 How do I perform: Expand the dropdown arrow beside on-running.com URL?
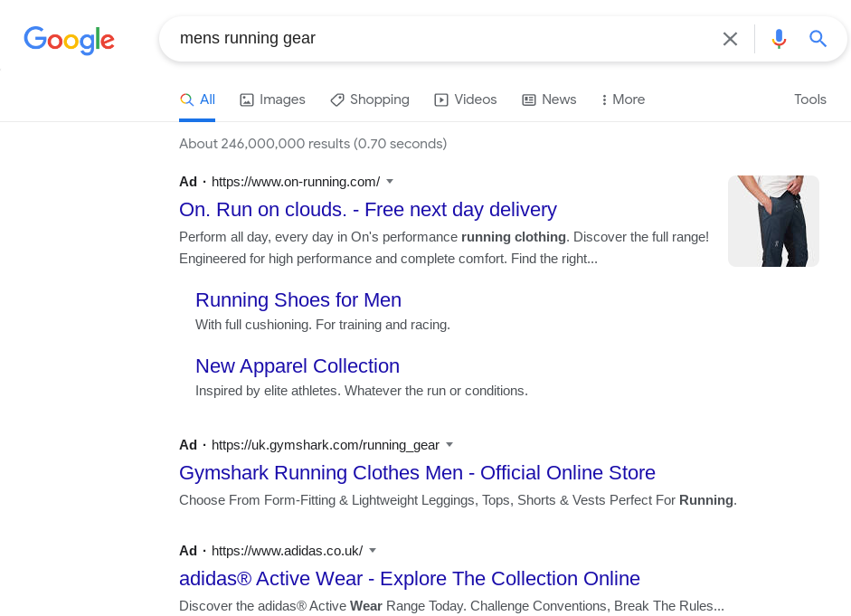(389, 181)
